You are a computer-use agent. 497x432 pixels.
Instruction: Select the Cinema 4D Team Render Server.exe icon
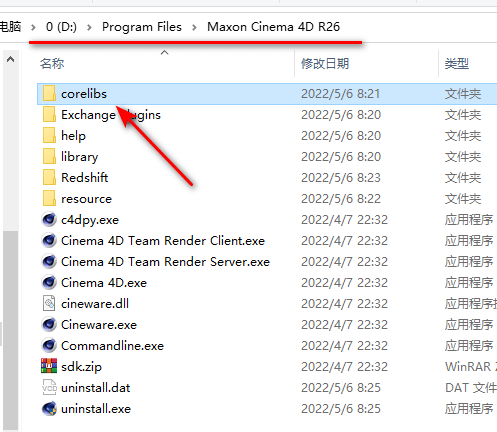point(49,262)
